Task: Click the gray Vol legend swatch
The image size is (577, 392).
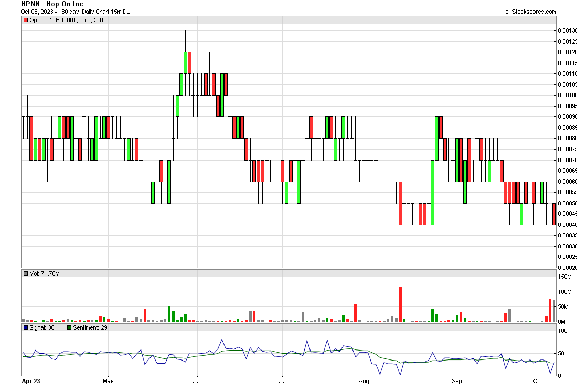Action: [x=26, y=273]
